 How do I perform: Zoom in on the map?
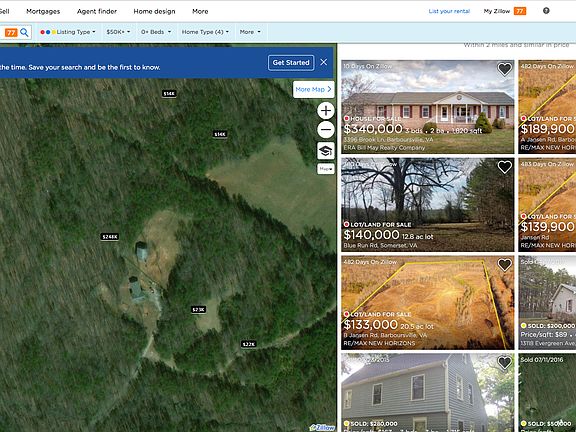coord(325,111)
